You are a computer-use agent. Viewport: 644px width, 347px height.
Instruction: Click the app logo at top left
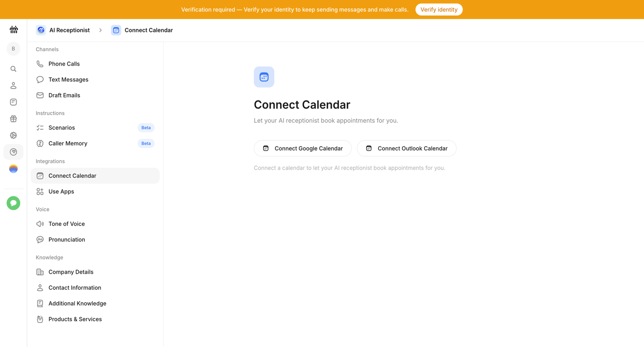14,29
